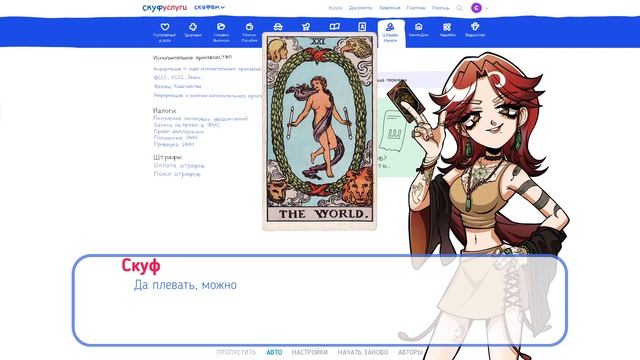The width and height of the screenshot is (640, 360).
Task: Toggle the Авто auto-play mode
Action: tap(274, 352)
